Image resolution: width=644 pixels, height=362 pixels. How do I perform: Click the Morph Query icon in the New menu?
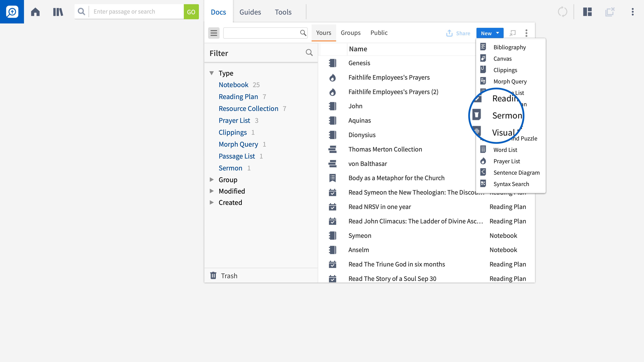tap(483, 81)
